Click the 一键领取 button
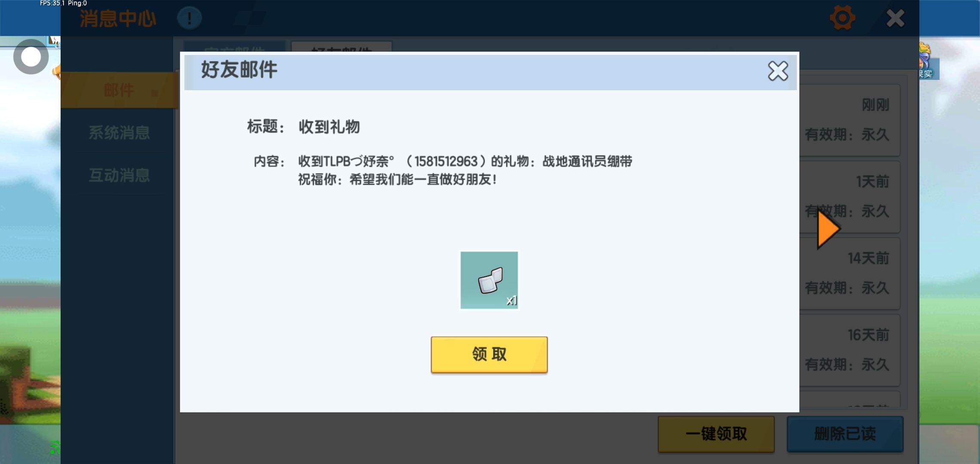 [716, 434]
